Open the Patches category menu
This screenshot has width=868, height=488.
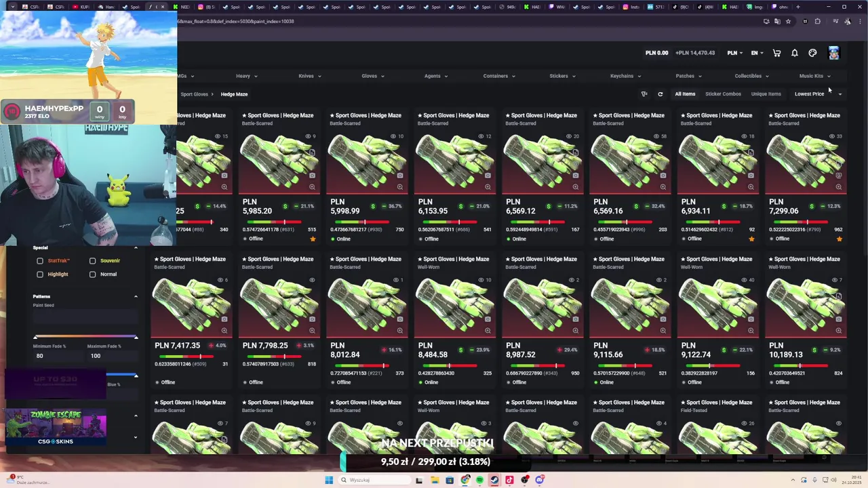688,76
